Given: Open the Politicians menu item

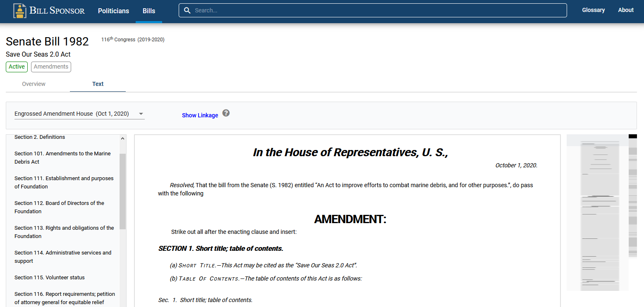Looking at the screenshot, I should coord(113,11).
